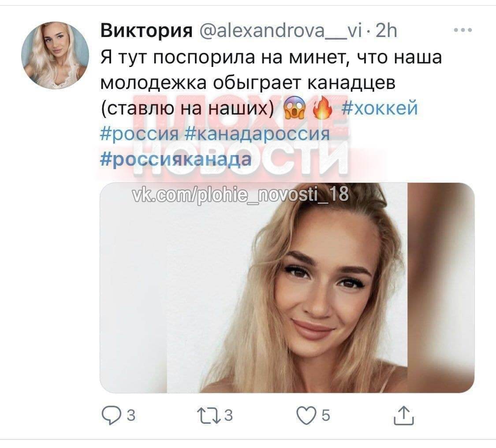Viewport: 496px width, 448px height.
Task: Tap the retweet arrows icon
Action: (x=209, y=415)
